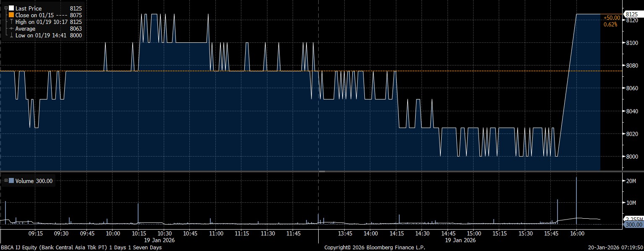
Task: Click the Average legend entry text
Action: click(25, 29)
